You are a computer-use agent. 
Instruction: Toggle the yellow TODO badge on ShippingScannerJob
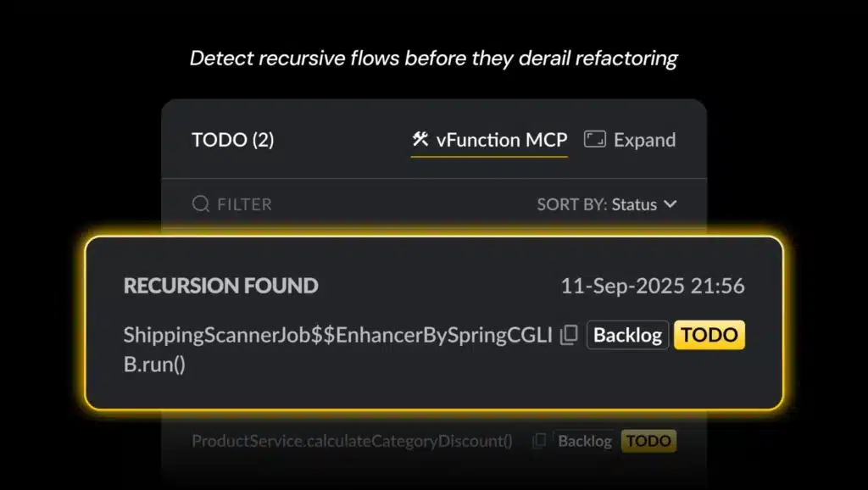[709, 335]
